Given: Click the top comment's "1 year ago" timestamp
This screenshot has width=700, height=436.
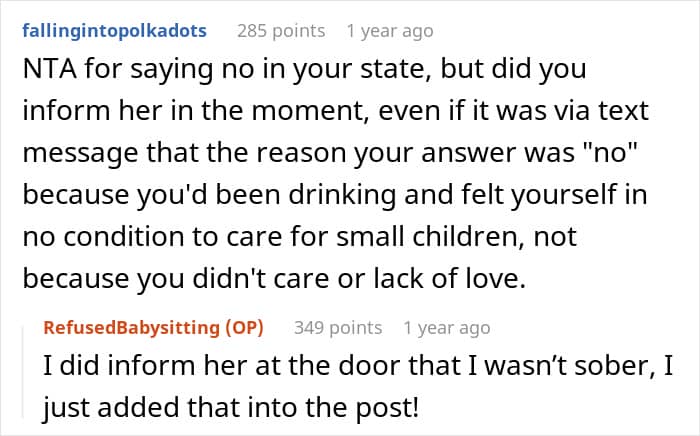Looking at the screenshot, I should coord(389,30).
